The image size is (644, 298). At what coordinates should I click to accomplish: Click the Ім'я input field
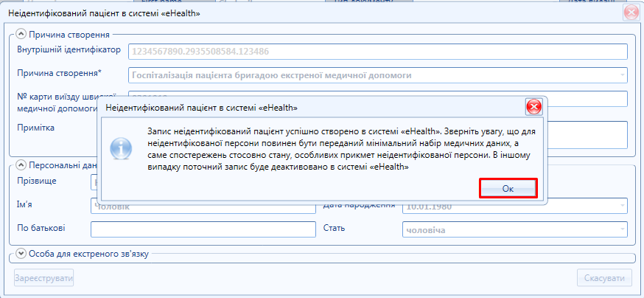tap(203, 207)
